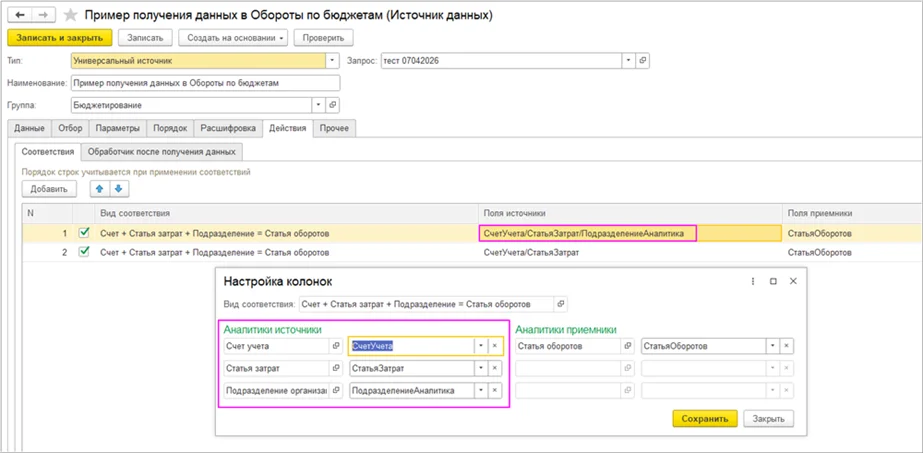Screen dimensions: 923x453
Task: Go forward with the right arrow
Action: coord(44,16)
